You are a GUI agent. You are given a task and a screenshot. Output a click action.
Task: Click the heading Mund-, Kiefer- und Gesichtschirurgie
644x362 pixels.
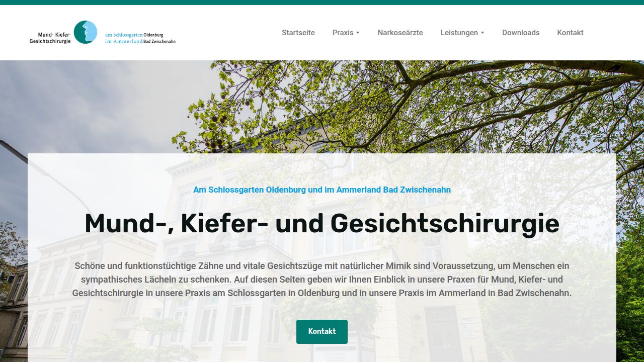[322, 224]
